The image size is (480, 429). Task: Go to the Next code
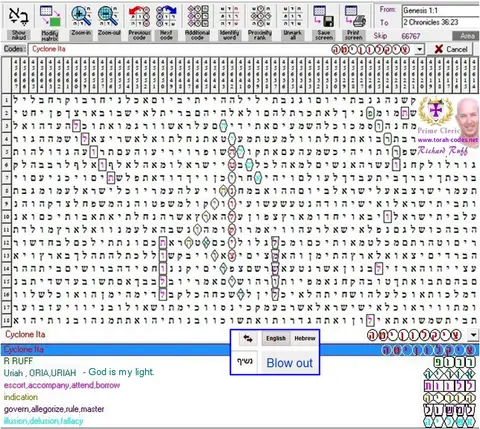click(166, 17)
